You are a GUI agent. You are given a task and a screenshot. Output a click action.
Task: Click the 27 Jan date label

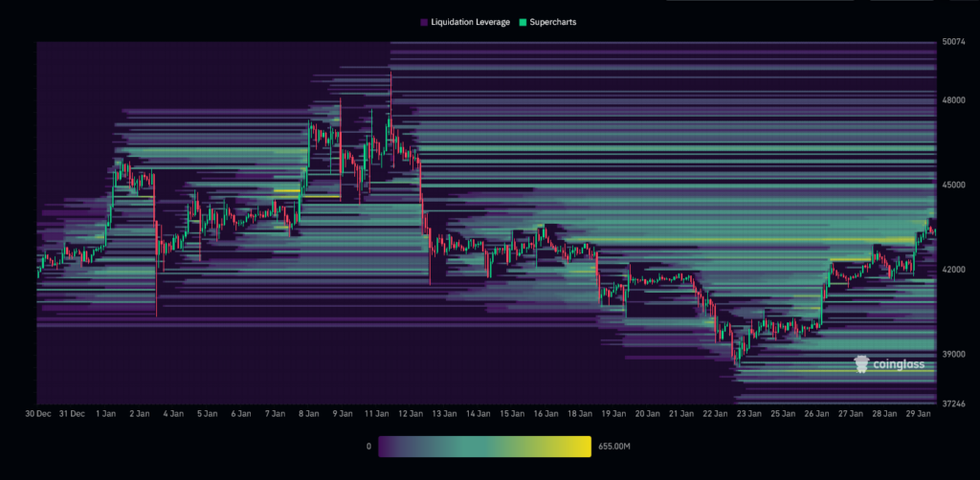(x=851, y=413)
